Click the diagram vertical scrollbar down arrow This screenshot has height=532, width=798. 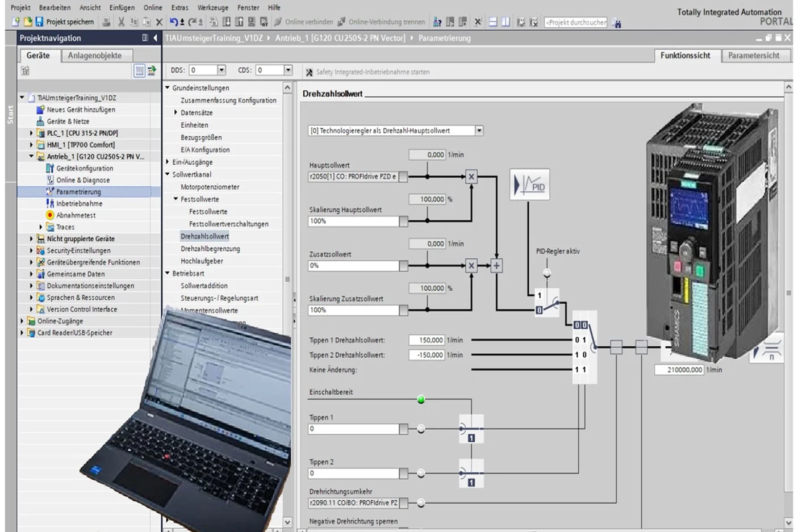point(788,522)
